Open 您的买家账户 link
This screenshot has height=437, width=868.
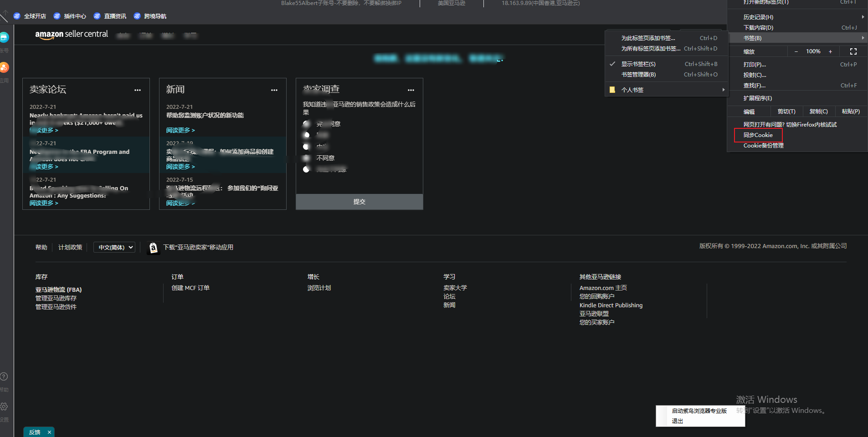tap(597, 322)
